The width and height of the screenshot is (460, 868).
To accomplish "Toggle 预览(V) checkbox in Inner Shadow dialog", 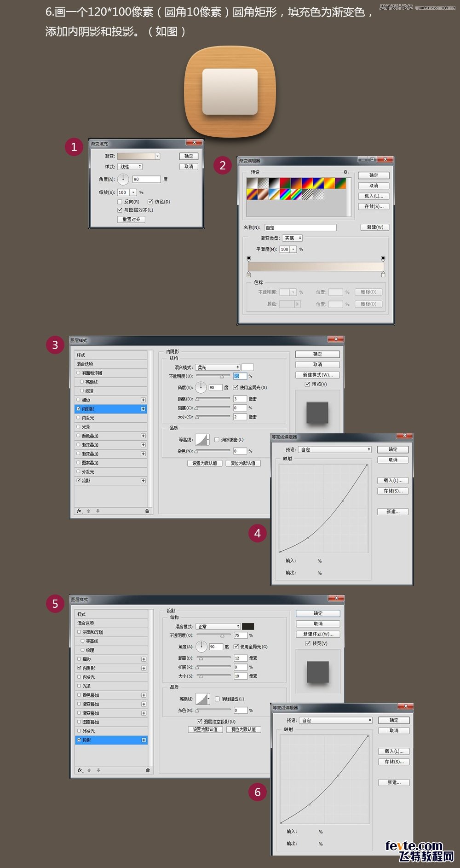I will (x=307, y=384).
